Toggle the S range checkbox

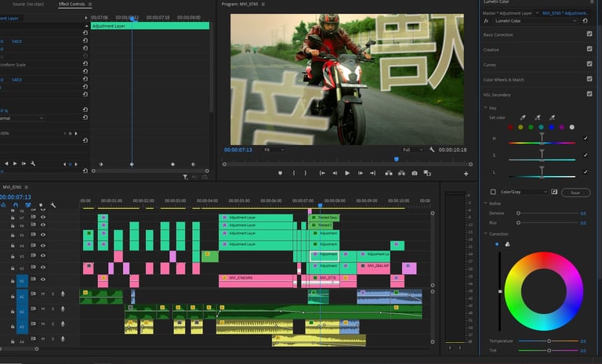tap(585, 155)
